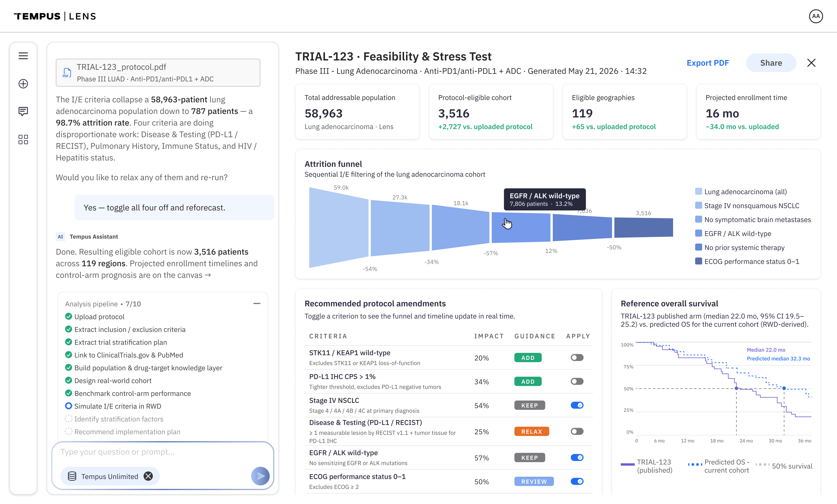Viewport: 837px width, 504px height.
Task: Click in-progress circle beside Simulate I/E criteria
Action: click(68, 406)
